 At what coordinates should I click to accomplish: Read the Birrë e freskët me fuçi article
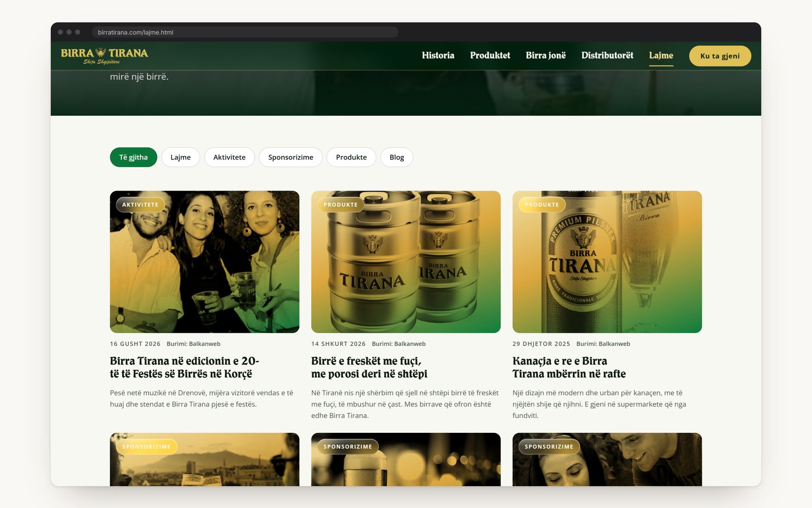point(369,367)
